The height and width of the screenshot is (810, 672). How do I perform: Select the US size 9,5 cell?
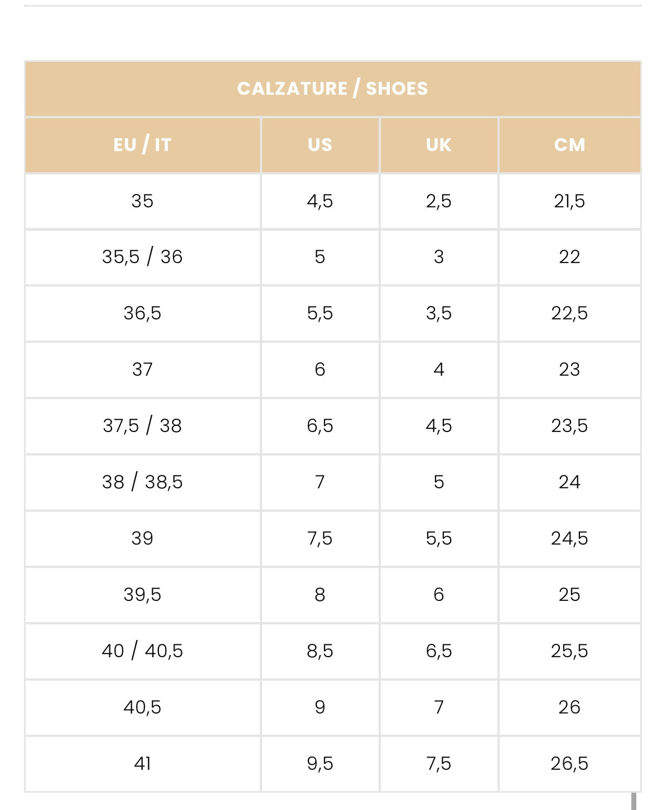pyautogui.click(x=320, y=764)
